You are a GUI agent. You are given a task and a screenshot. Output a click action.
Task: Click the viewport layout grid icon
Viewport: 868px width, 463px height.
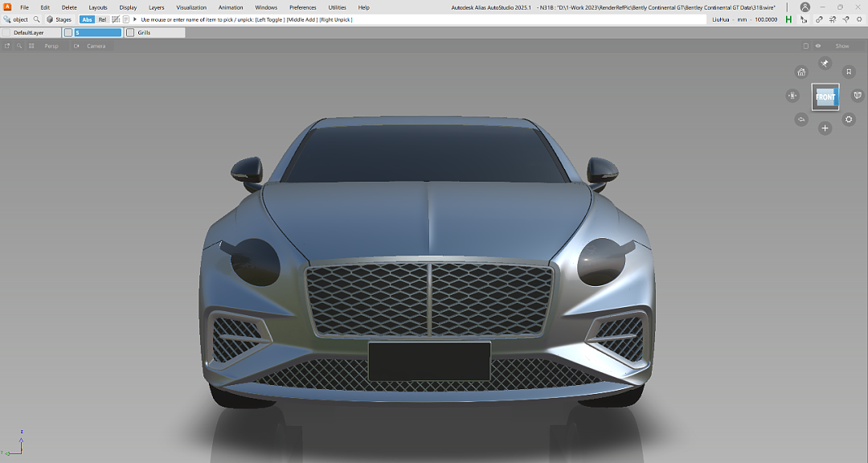click(x=31, y=46)
